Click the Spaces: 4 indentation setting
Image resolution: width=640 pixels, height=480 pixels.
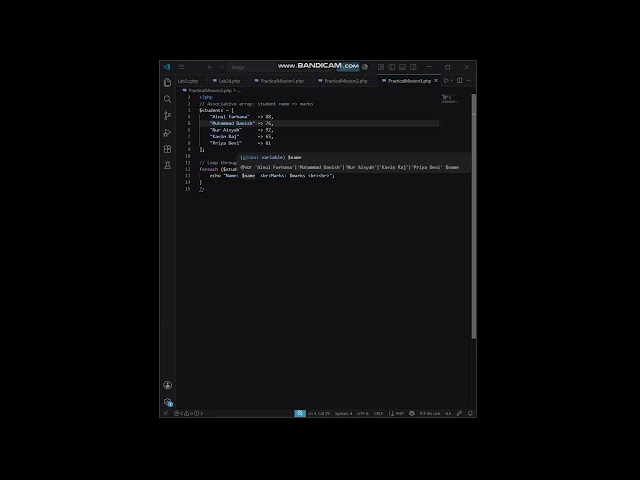[343, 413]
